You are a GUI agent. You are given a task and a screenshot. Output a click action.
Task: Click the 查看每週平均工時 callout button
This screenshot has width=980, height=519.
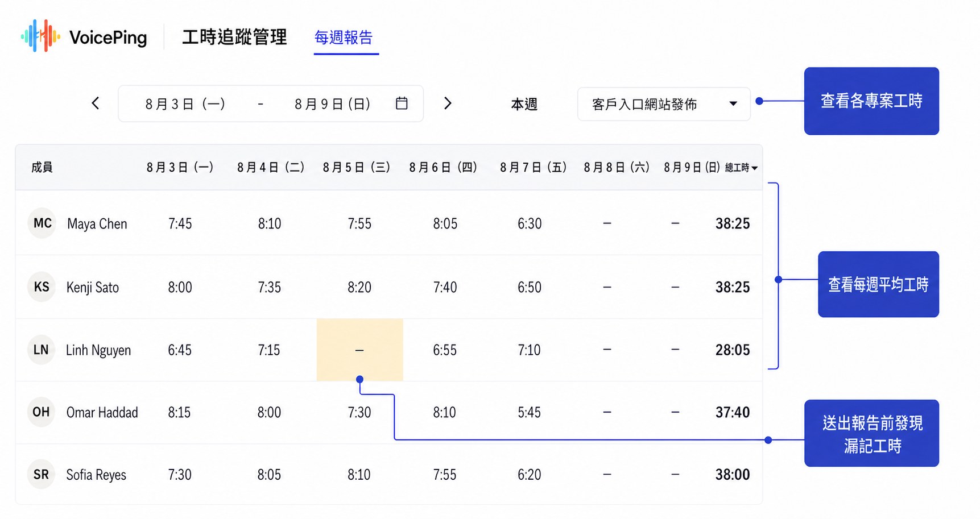click(x=878, y=284)
